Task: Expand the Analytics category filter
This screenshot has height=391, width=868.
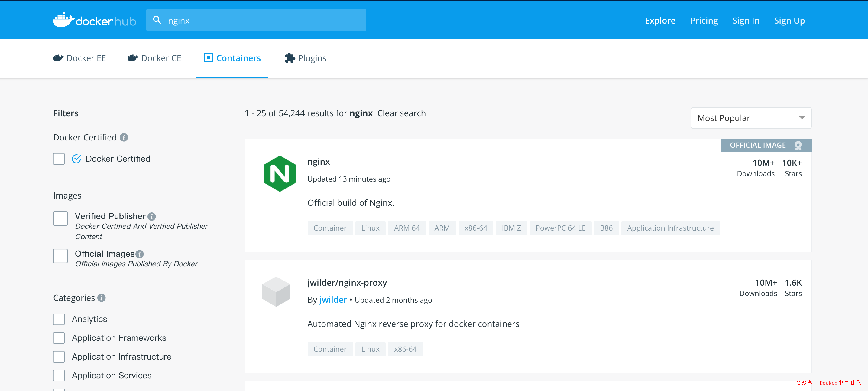Action: pyautogui.click(x=60, y=318)
